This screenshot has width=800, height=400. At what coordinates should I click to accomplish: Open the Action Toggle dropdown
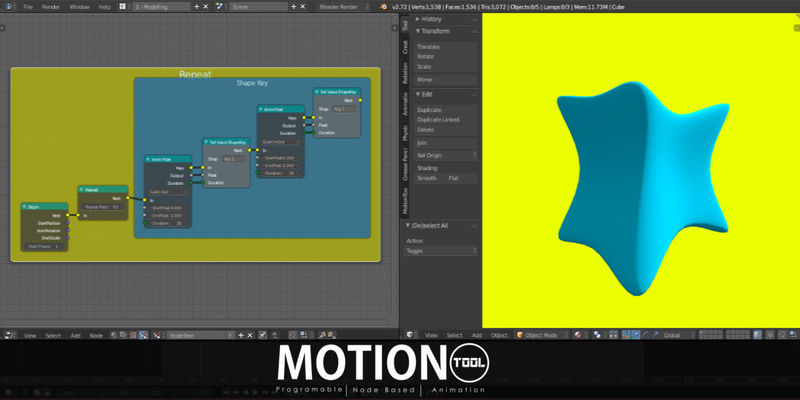click(442, 251)
